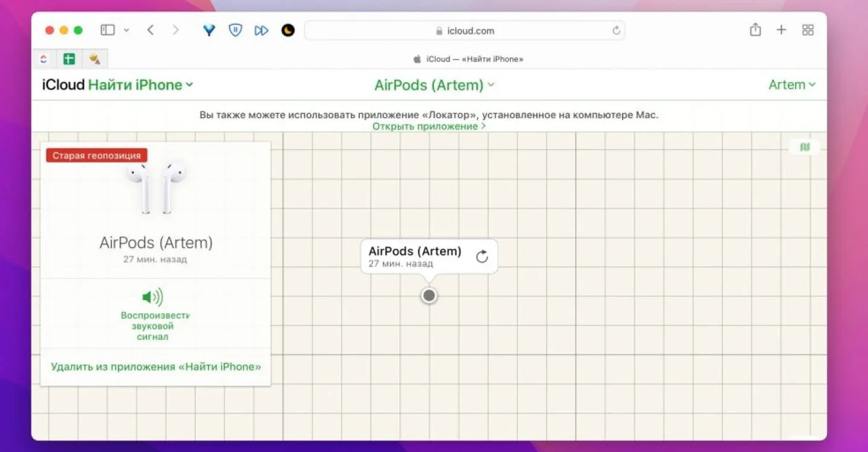
Task: Click the blue V extension icon
Action: (x=209, y=30)
